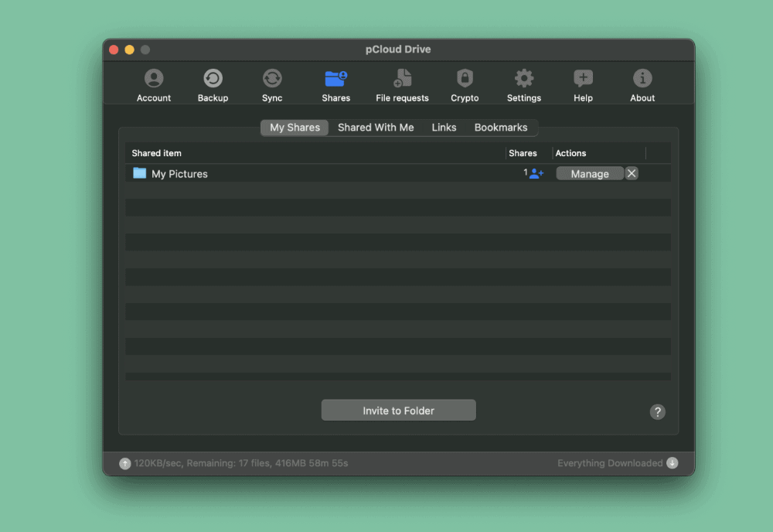
Task: Switch to the Bookmarks tab
Action: pyautogui.click(x=501, y=128)
